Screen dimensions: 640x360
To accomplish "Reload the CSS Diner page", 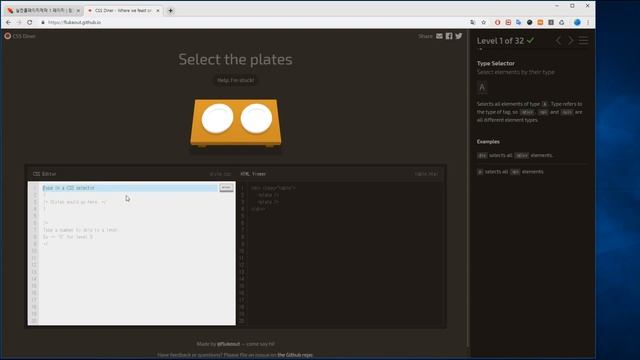I will point(30,22).
